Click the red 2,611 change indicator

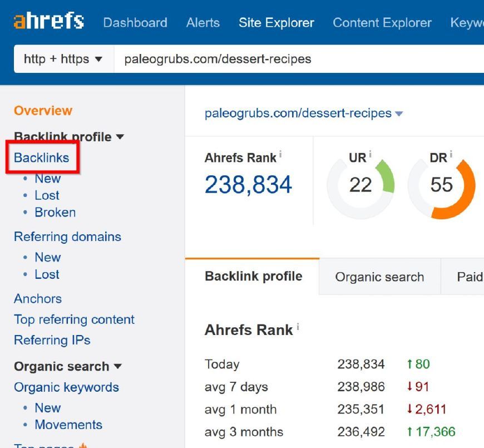(427, 410)
